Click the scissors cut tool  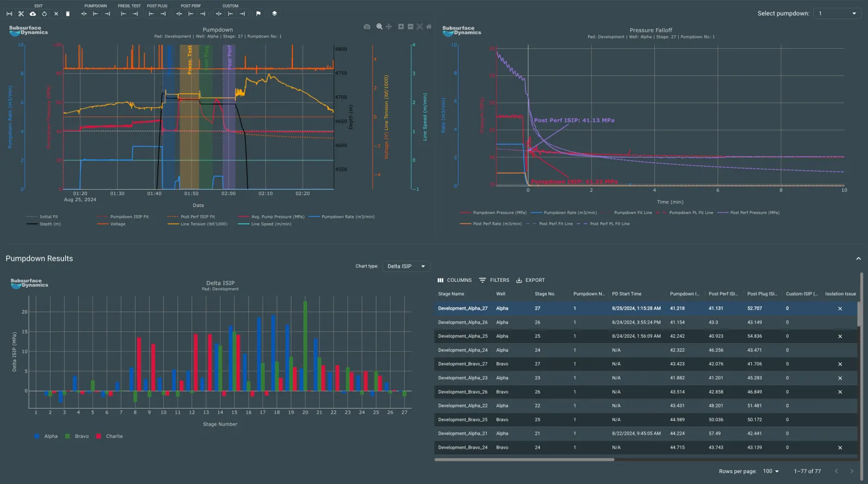21,14
